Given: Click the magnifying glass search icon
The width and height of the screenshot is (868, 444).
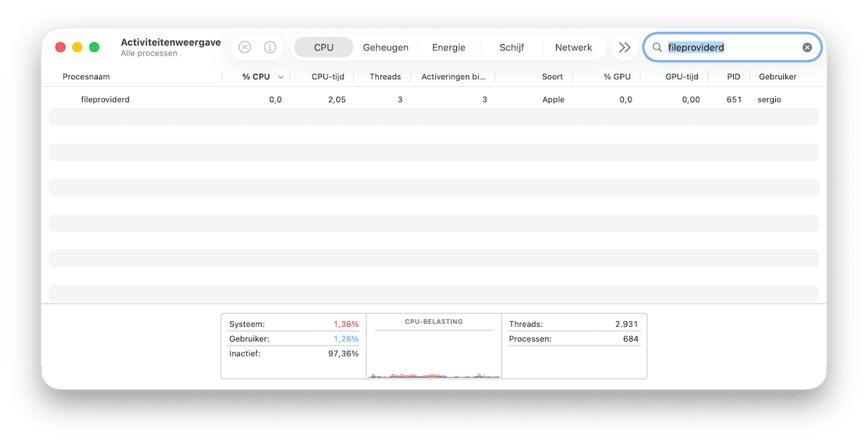Looking at the screenshot, I should pos(657,47).
